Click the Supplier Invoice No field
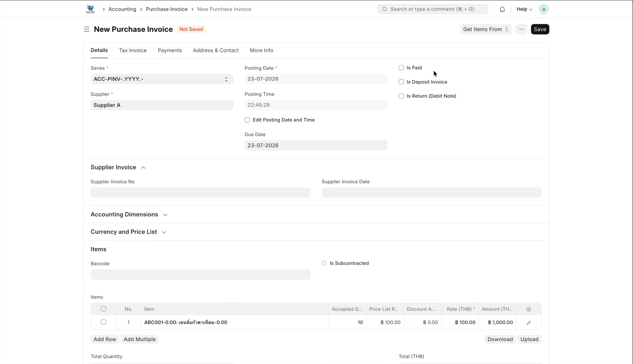The height and width of the screenshot is (364, 633). (x=201, y=193)
